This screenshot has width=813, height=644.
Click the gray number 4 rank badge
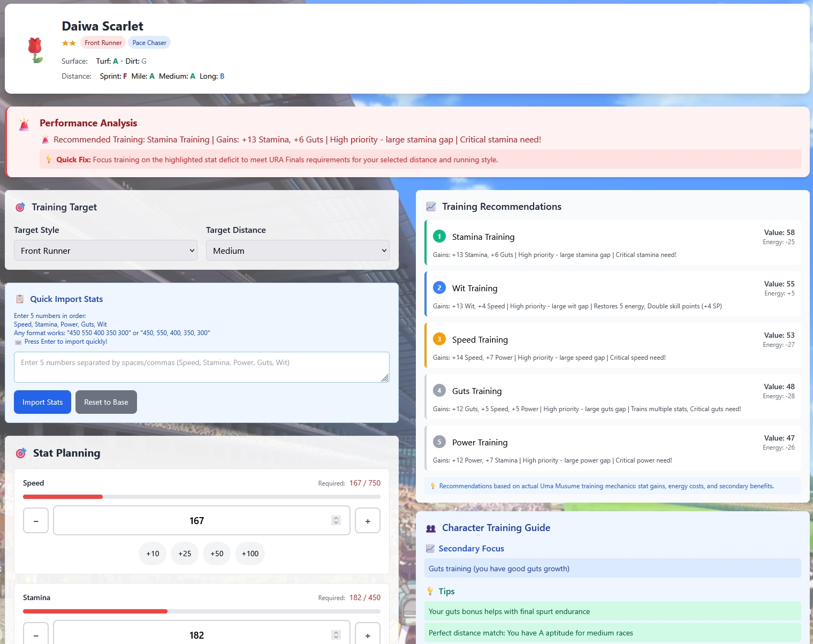point(439,390)
